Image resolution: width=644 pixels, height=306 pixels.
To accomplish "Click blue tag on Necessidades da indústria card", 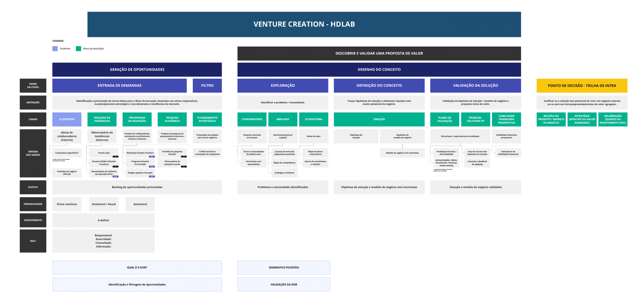I will tap(115, 177).
